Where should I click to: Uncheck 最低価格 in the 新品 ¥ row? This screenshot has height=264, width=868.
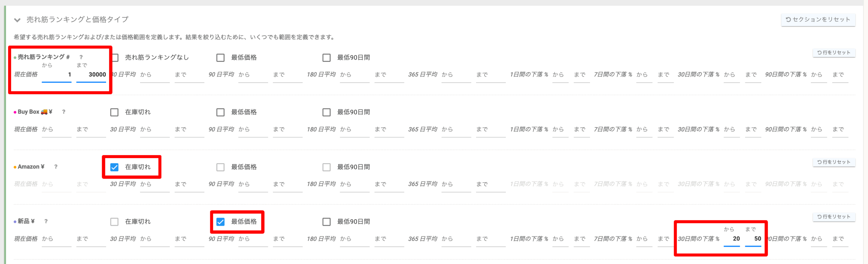coord(220,222)
